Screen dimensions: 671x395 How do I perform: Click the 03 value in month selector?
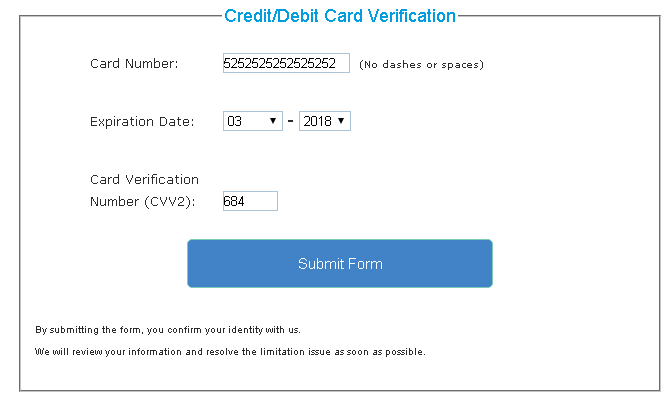pyautogui.click(x=235, y=121)
